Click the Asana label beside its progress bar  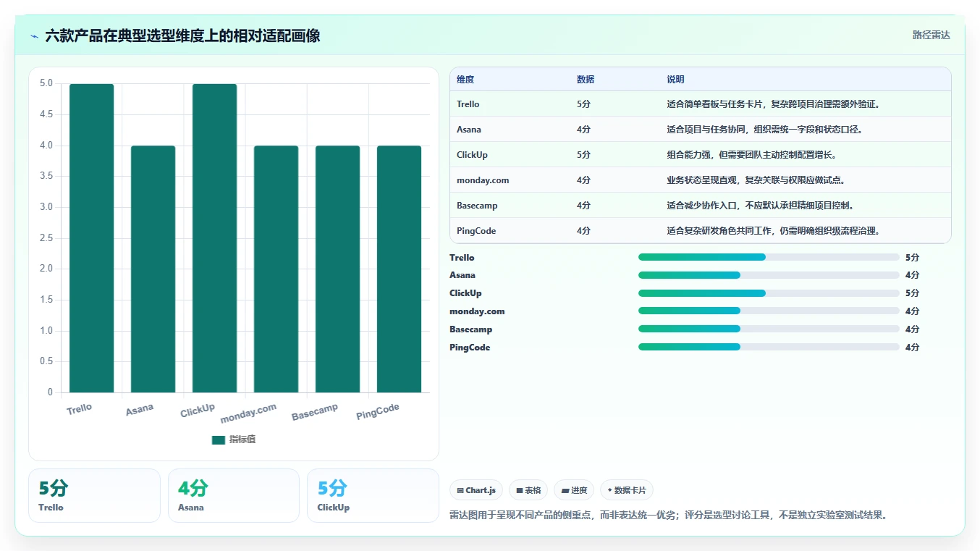[x=462, y=275]
